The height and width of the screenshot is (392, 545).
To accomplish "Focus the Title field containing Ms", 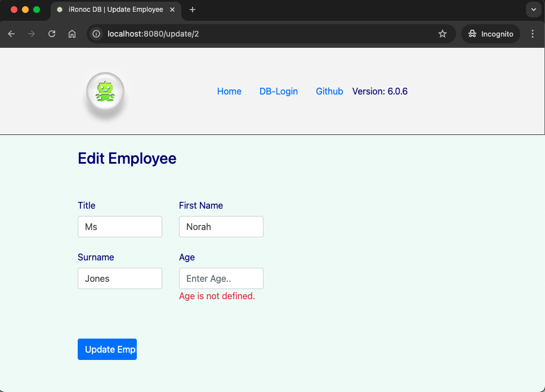I will tap(120, 227).
